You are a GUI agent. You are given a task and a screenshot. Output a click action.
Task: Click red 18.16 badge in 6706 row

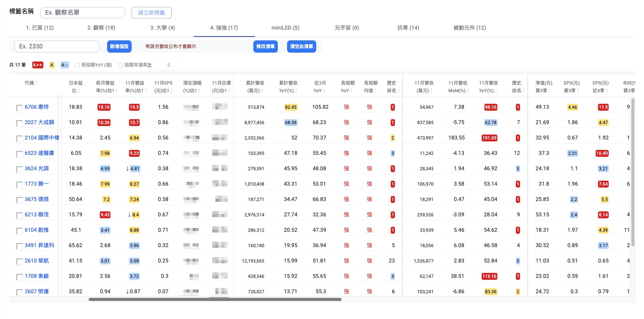click(x=104, y=107)
